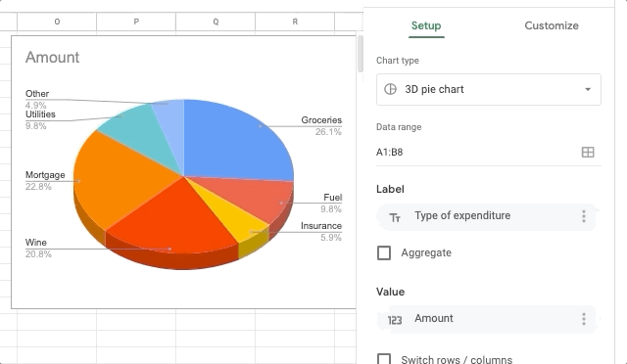The width and height of the screenshot is (627, 364).
Task: Enable the Aggregate checkbox
Action: pos(384,252)
